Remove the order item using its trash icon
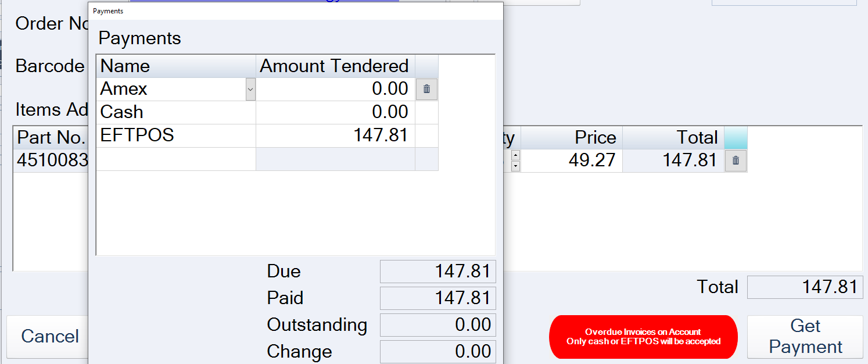Viewport: 868px width, 364px height. click(x=736, y=160)
